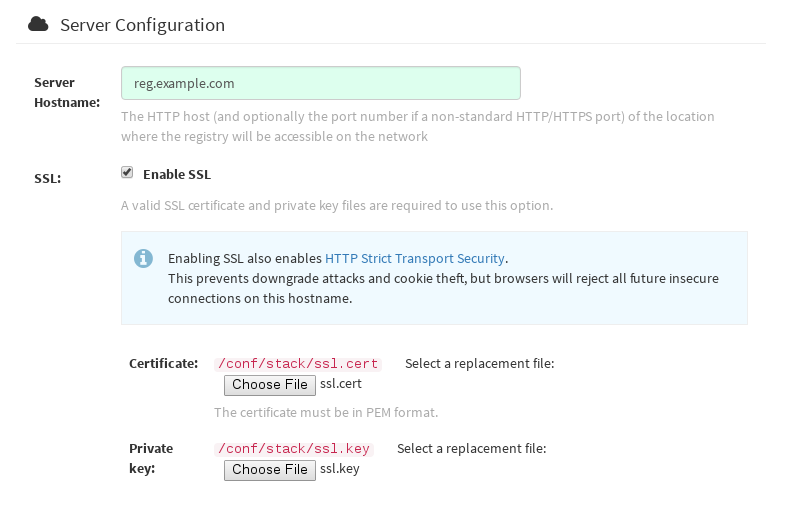Click the Enable SSL label text
This screenshot has height=512, width=789.
(177, 174)
